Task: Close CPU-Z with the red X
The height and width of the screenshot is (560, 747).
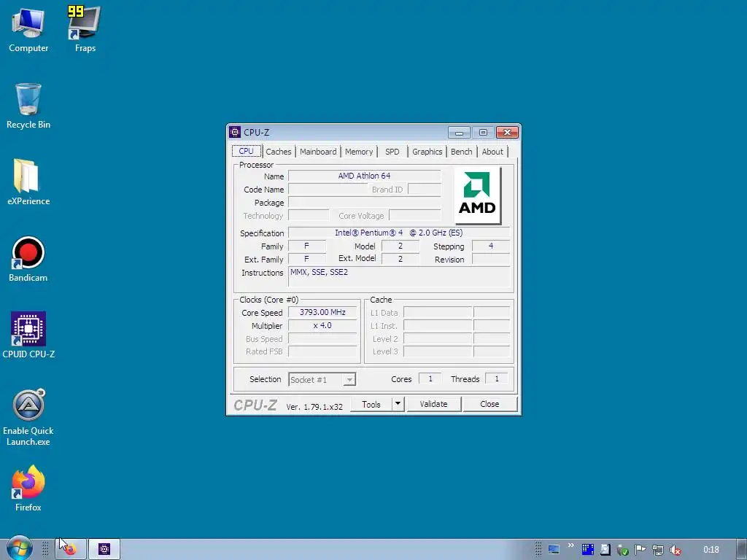Action: coord(508,133)
